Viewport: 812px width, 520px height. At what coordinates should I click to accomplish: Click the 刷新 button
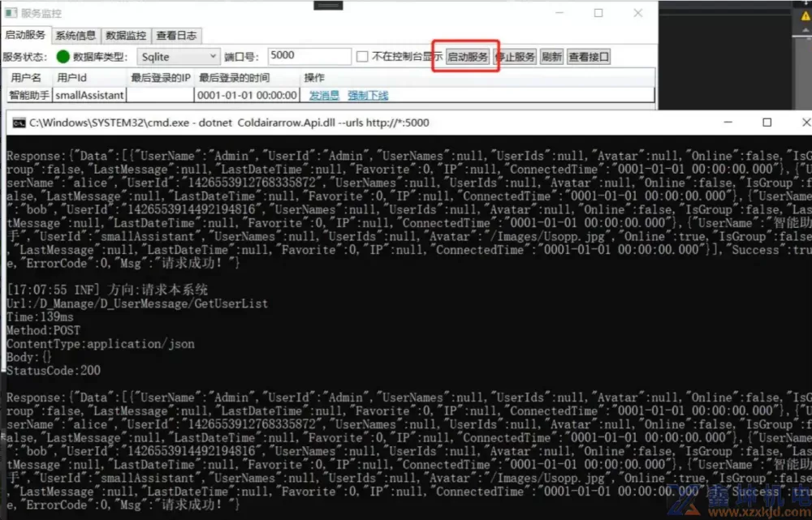tap(551, 57)
